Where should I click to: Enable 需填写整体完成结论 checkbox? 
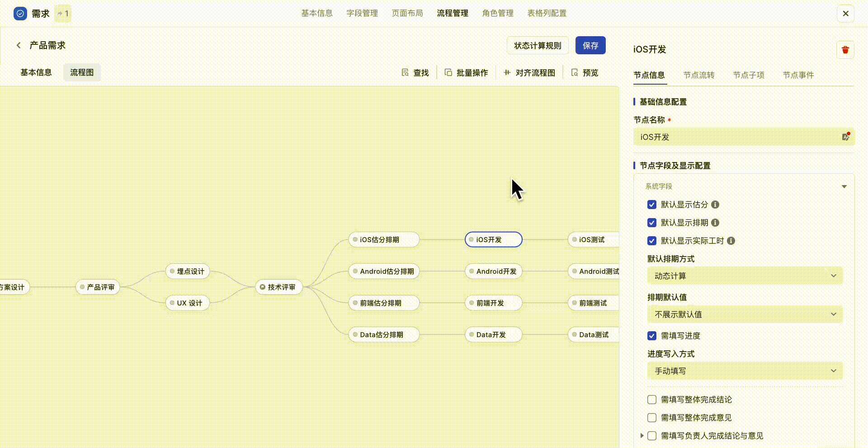[652, 400]
